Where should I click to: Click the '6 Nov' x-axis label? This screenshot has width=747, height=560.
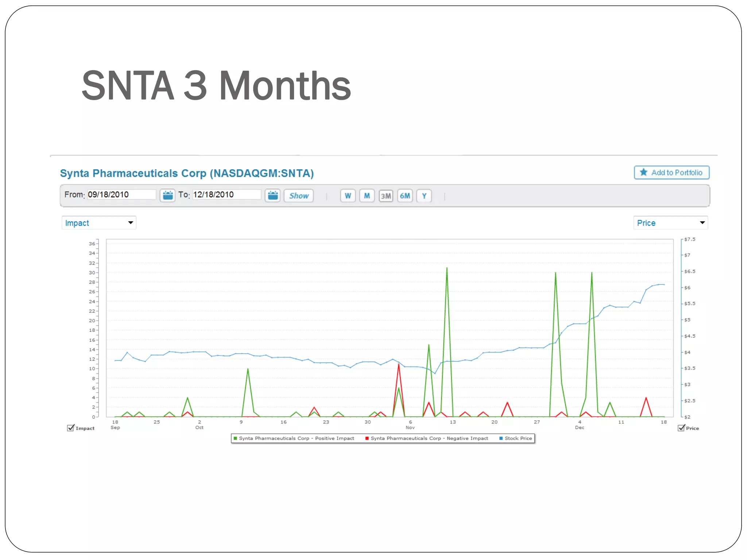[x=410, y=425]
